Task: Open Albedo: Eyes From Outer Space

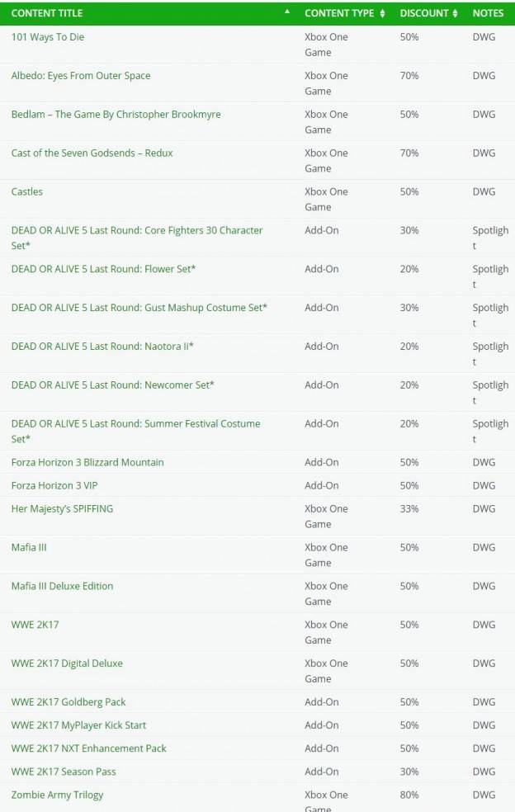Action: 81,76
